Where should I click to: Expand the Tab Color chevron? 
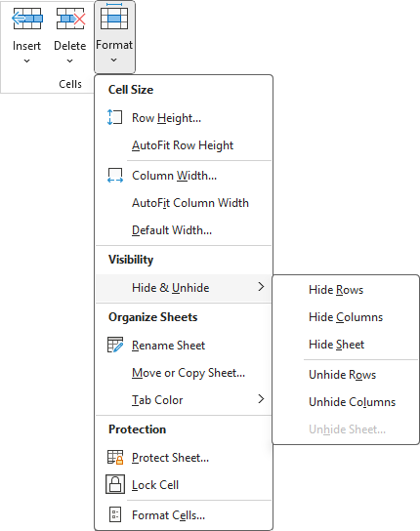(261, 398)
